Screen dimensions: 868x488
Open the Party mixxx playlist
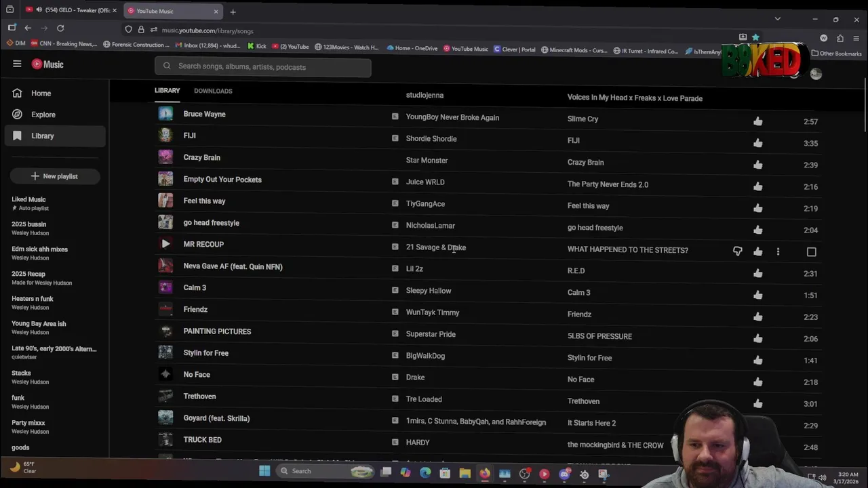pos(28,423)
